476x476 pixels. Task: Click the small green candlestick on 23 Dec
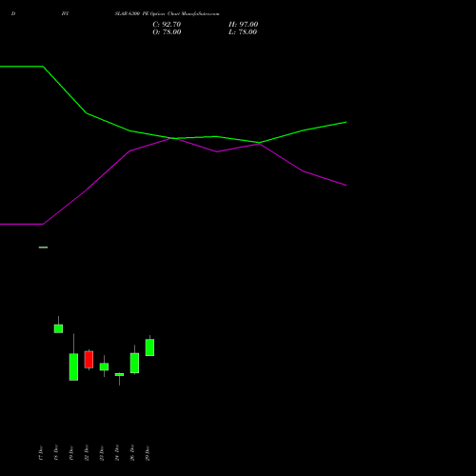[x=104, y=367]
